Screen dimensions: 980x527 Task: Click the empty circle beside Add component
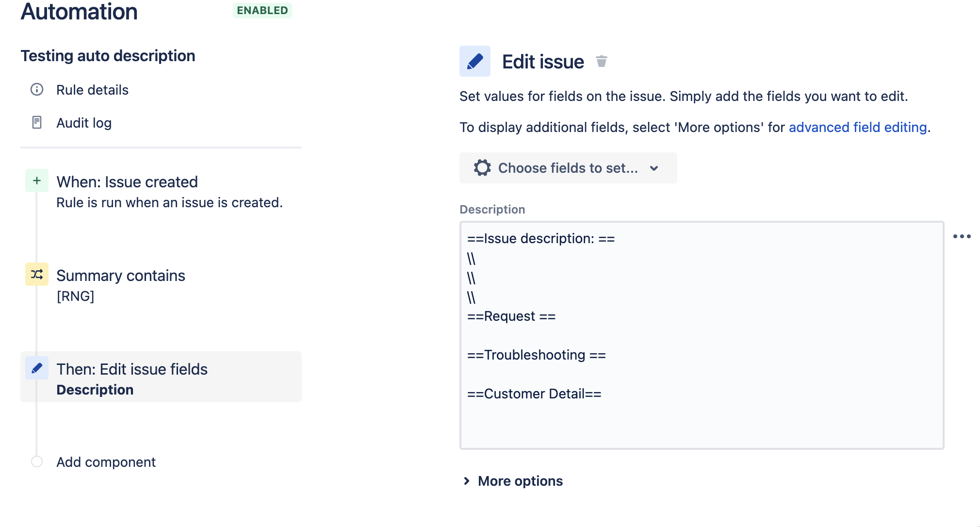[x=36, y=461]
